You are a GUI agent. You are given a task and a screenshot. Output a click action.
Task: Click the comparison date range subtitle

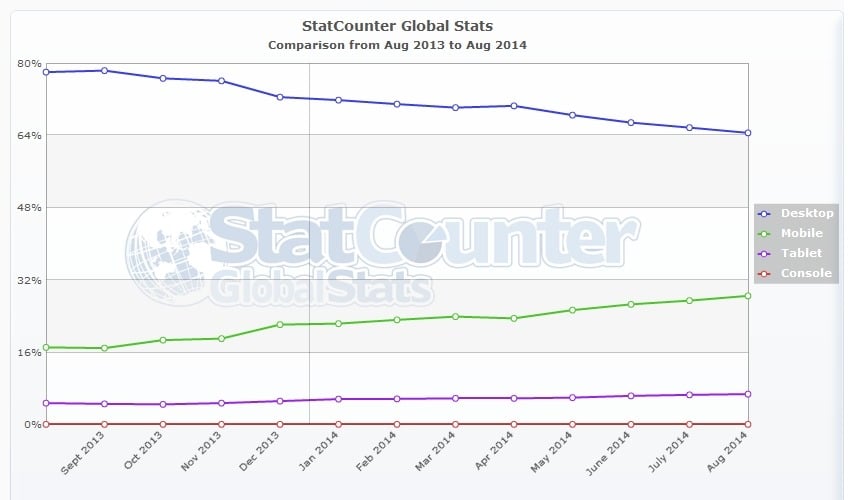[397, 44]
